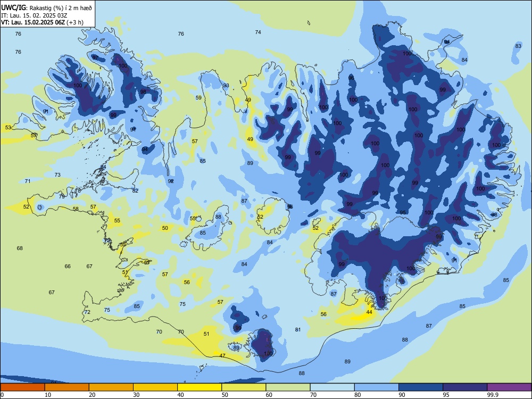
Task: Click the legend scale label 99.9
Action: pos(493,395)
